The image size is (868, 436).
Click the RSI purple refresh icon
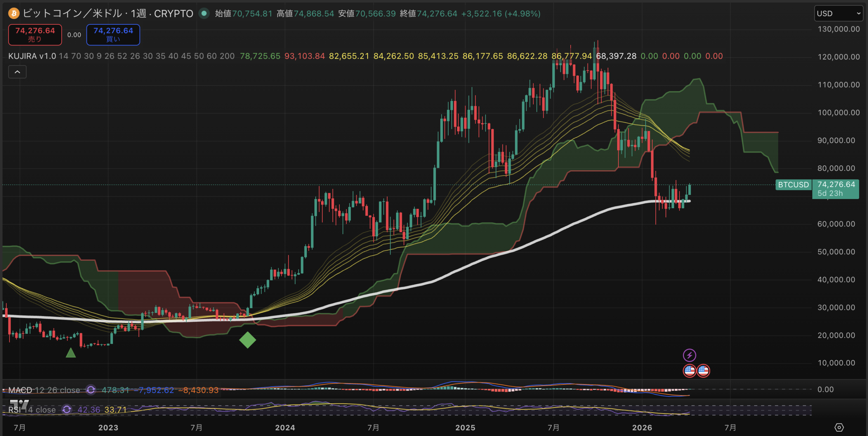(67, 410)
